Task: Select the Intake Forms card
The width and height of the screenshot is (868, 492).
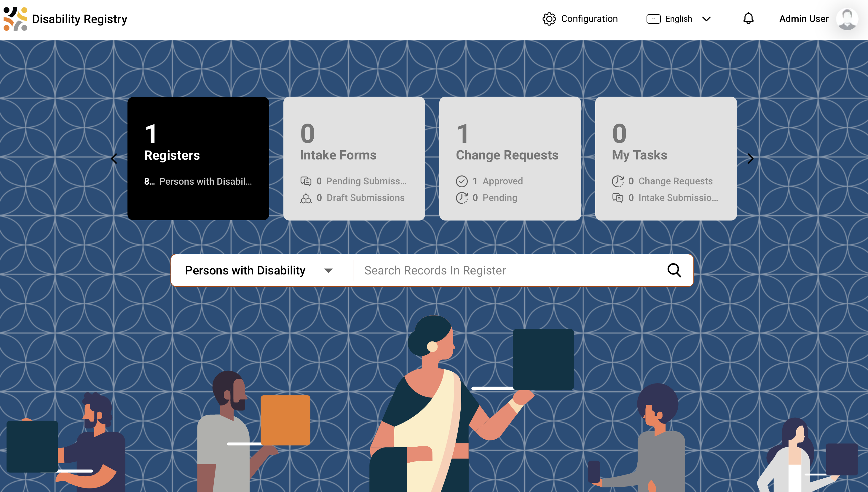Action: point(354,159)
